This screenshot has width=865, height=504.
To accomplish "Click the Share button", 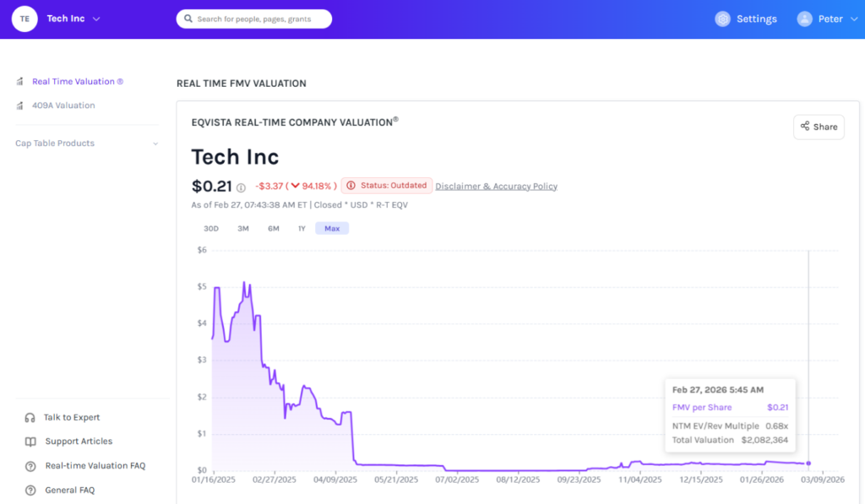I will [818, 127].
